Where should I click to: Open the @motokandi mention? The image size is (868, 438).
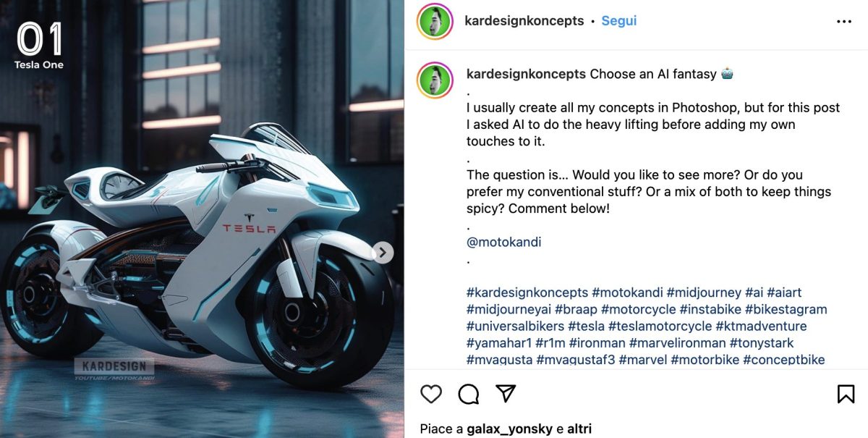pyautogui.click(x=504, y=242)
